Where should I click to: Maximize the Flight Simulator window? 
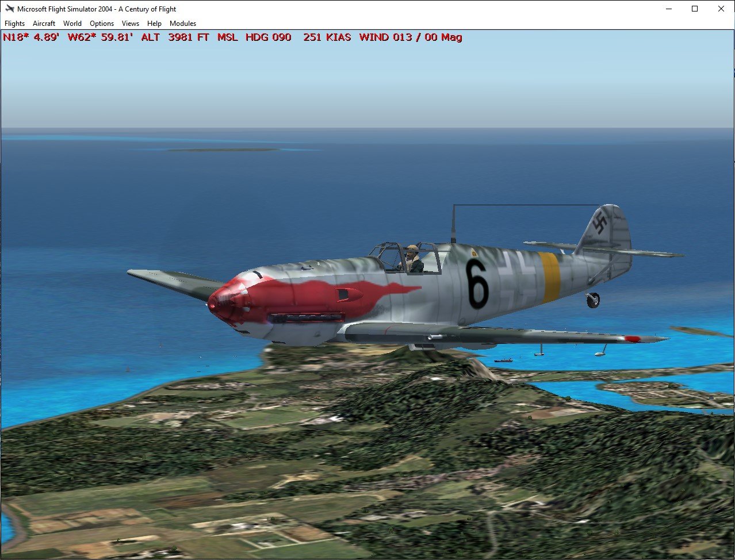click(695, 9)
